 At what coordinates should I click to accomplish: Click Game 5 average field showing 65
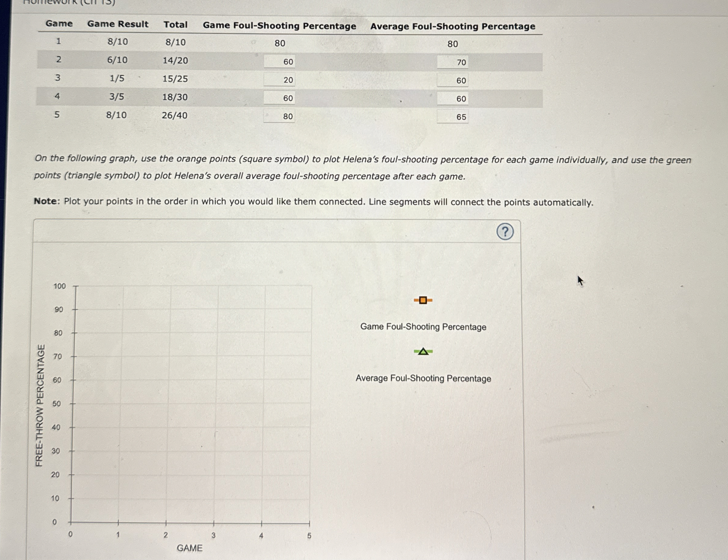453,117
